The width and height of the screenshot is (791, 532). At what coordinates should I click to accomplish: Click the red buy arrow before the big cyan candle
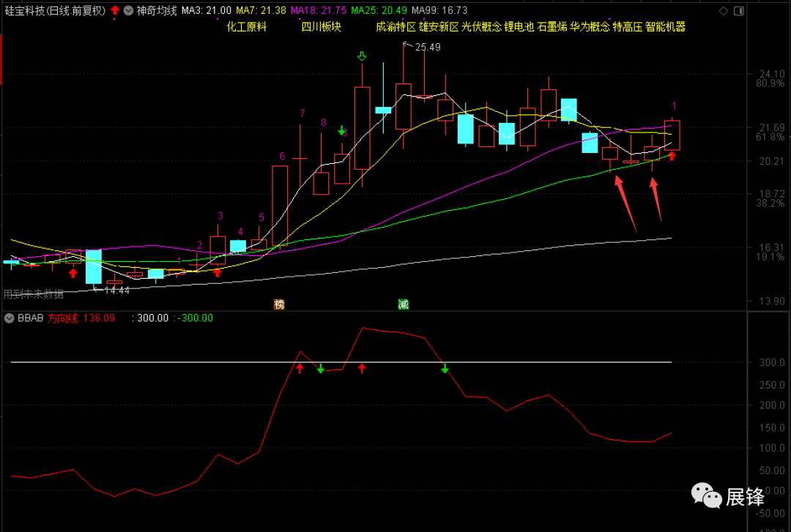point(73,273)
